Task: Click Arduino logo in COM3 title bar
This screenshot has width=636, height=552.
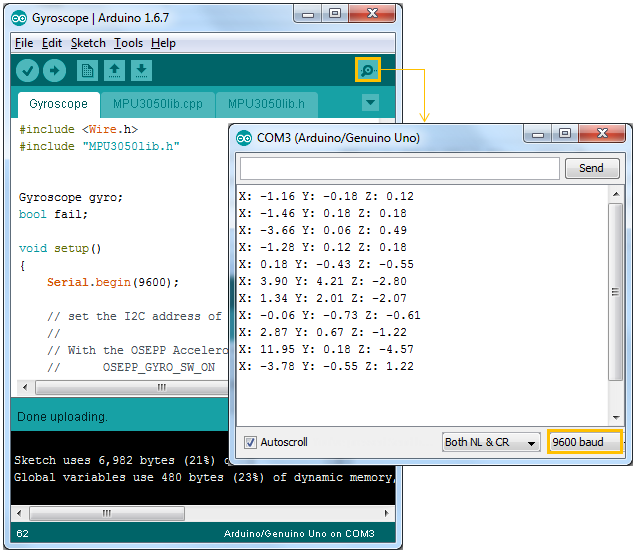Action: pyautogui.click(x=244, y=137)
